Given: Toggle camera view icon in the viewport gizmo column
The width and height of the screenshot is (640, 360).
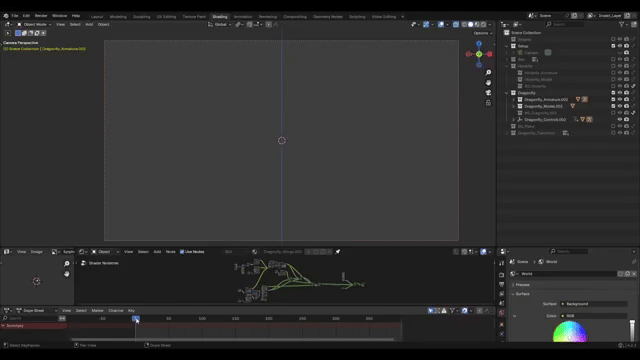Looking at the screenshot, I should pyautogui.click(x=488, y=93).
